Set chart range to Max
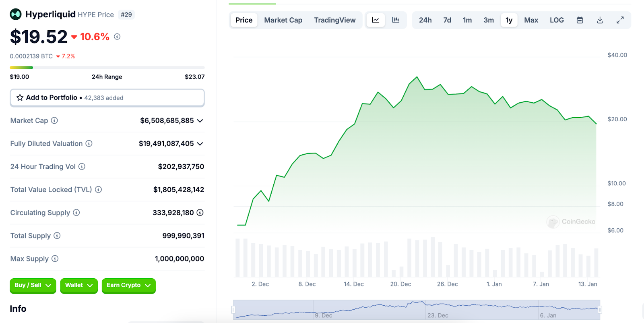 pos(531,20)
